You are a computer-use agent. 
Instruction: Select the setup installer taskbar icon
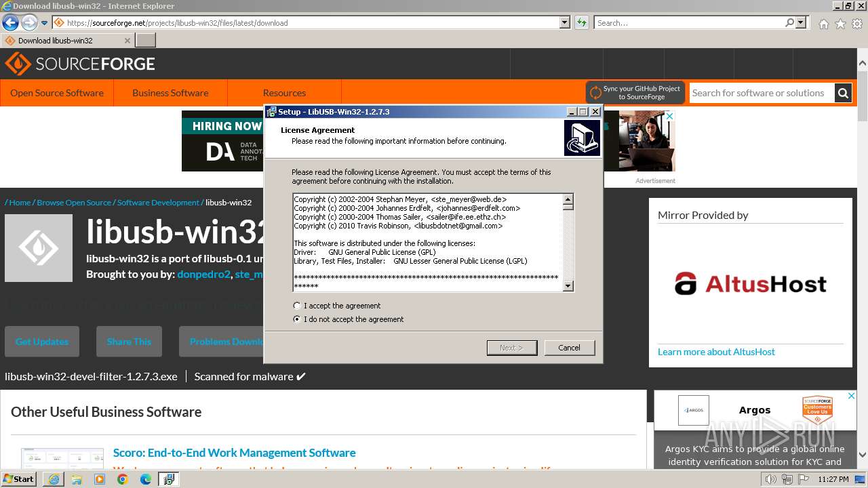[x=169, y=479]
